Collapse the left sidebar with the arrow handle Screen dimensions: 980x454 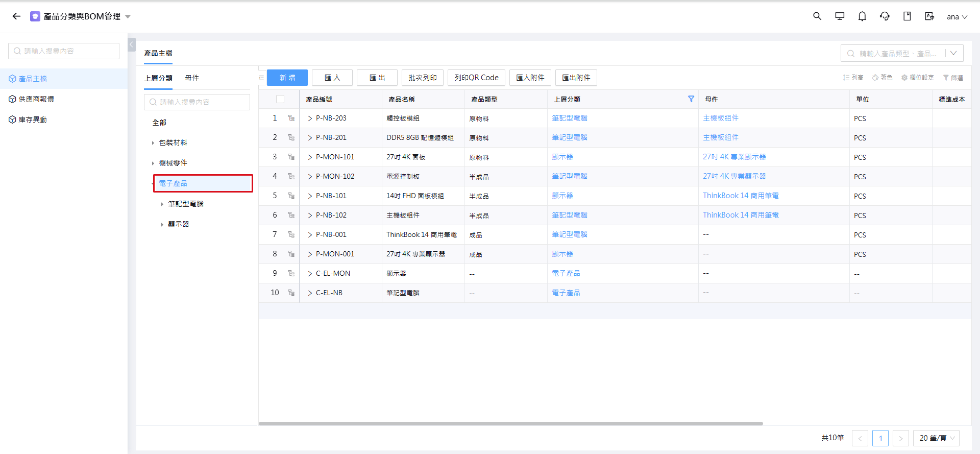point(132,45)
